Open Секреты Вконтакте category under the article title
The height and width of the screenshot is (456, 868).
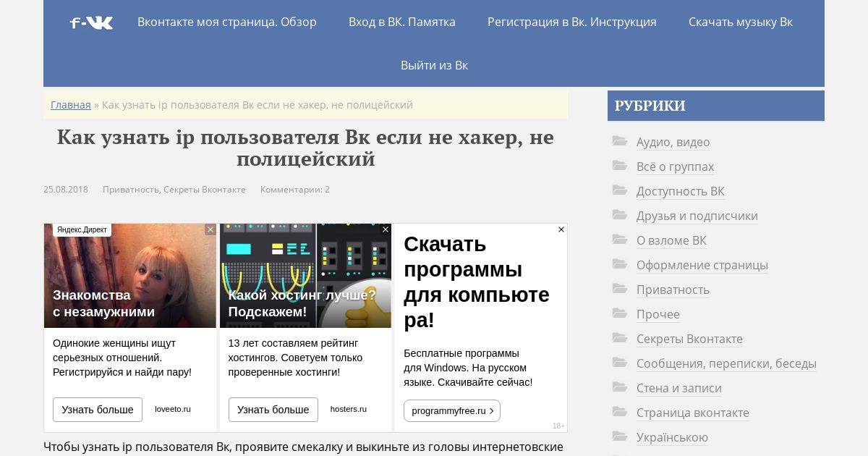pyautogui.click(x=205, y=190)
